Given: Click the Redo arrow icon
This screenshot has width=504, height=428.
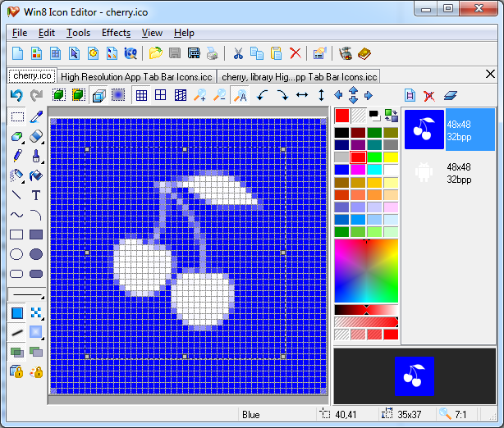Looking at the screenshot, I should tap(36, 95).
